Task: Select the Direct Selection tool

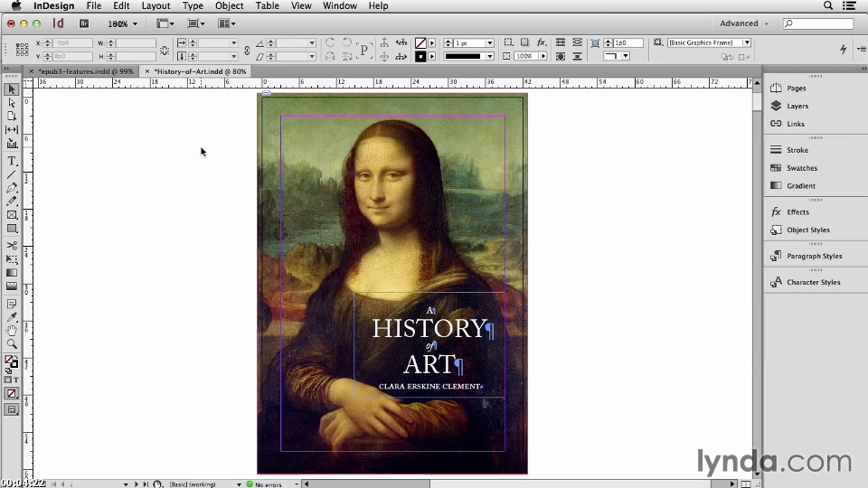Action: [x=12, y=103]
